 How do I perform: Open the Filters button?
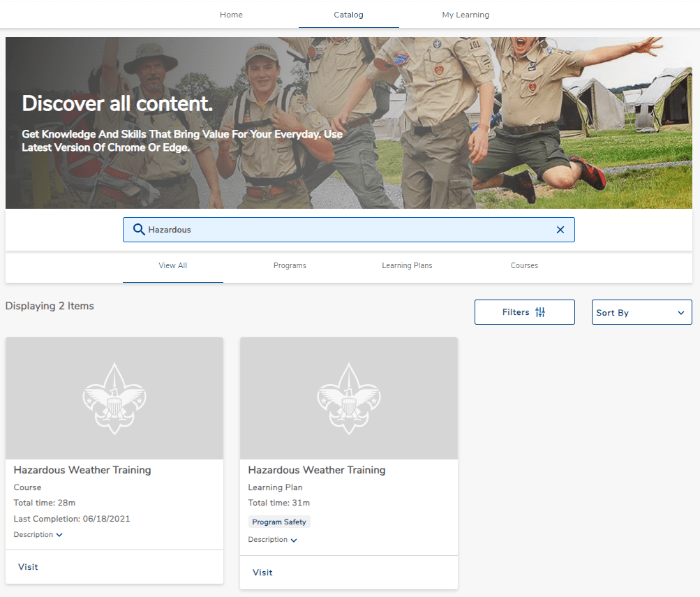coord(524,312)
